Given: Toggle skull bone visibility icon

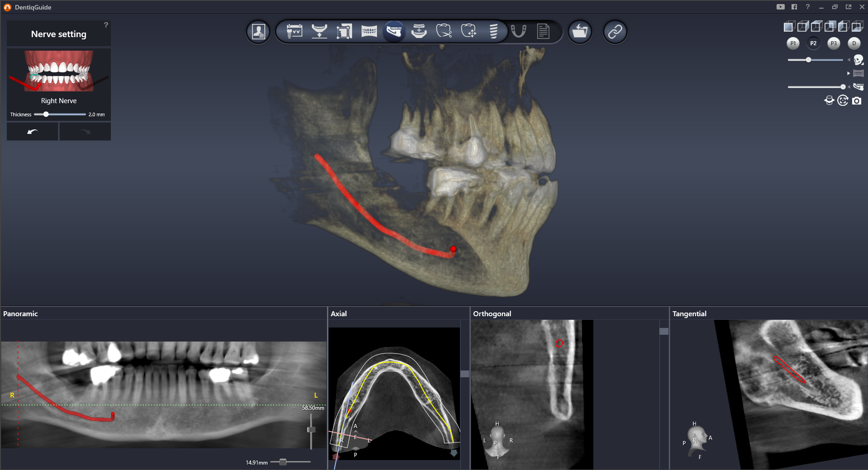Looking at the screenshot, I should coord(858,60).
